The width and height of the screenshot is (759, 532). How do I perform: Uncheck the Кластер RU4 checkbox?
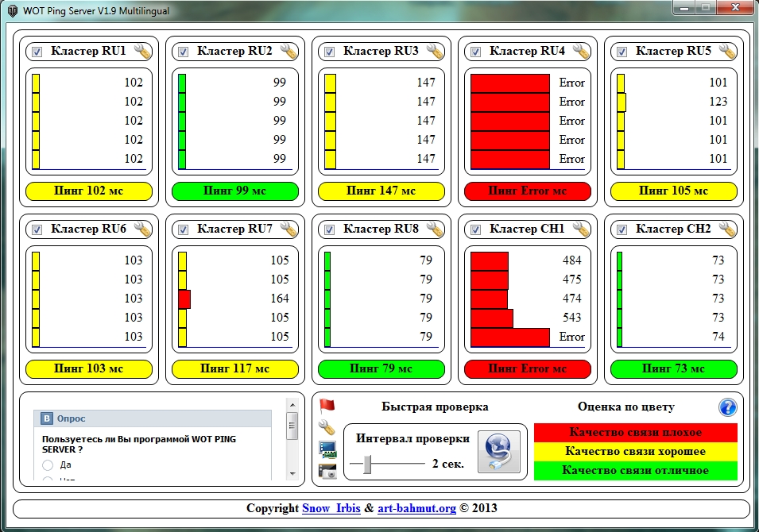pyautogui.click(x=475, y=52)
